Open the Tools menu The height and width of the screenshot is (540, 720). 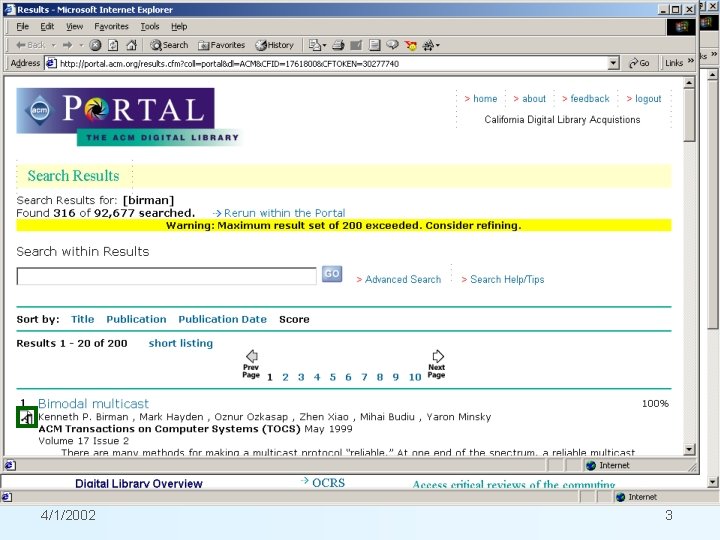coord(150,27)
